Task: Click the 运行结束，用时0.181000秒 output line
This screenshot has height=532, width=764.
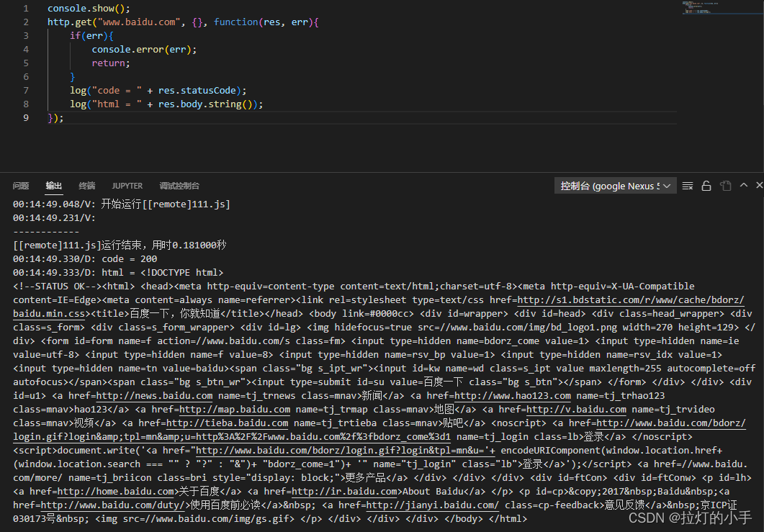Action: [x=120, y=245]
